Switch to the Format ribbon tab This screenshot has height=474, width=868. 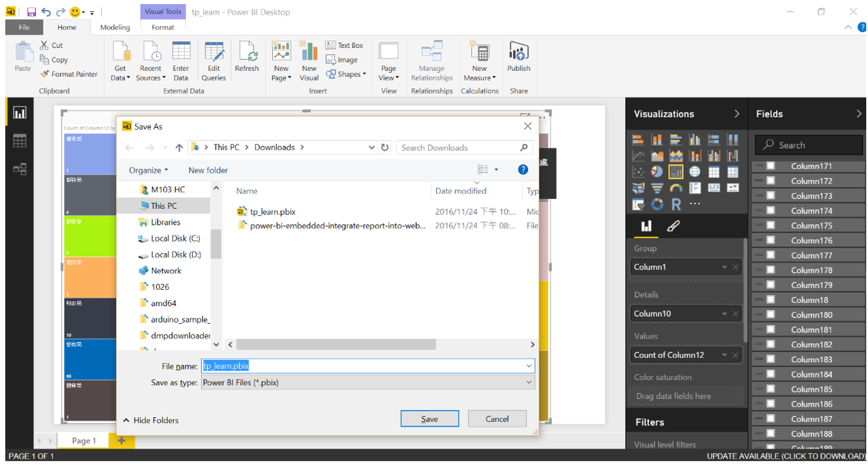coord(163,27)
